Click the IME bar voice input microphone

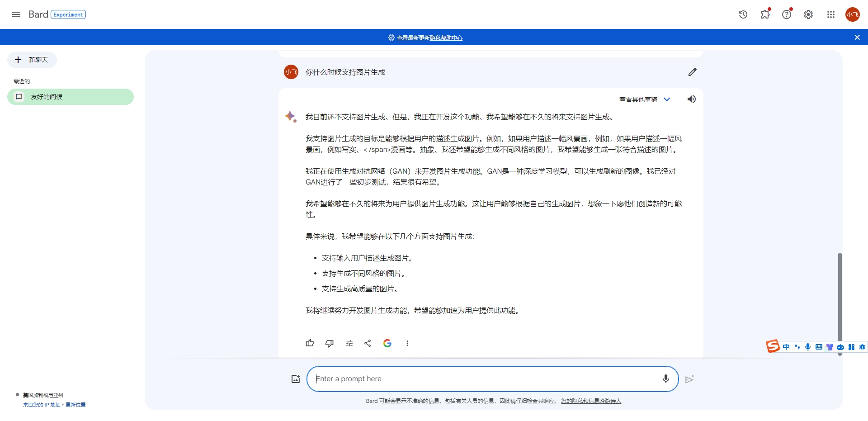pyautogui.click(x=808, y=347)
